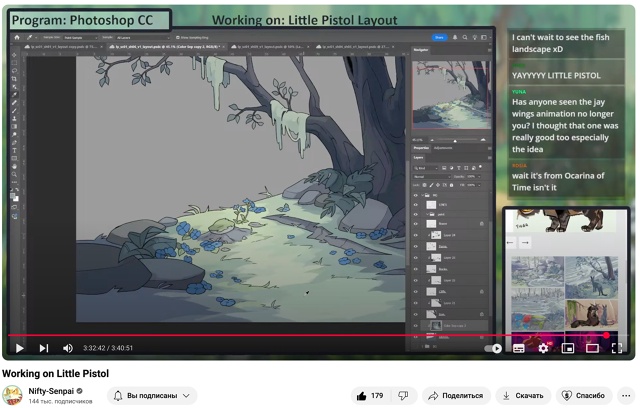Select the Clone Stamp tool
Viewport: 640px width, 408px height.
click(x=15, y=118)
